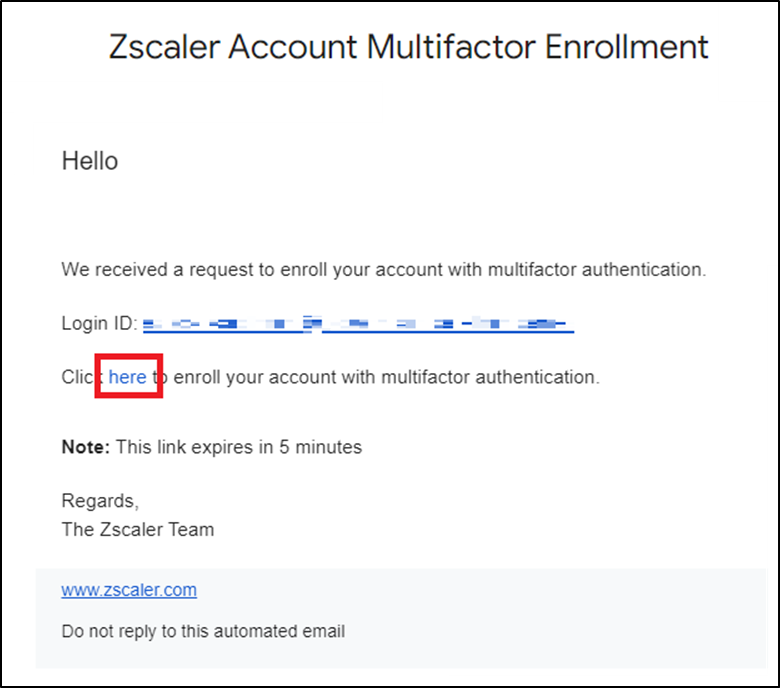Click the text right after the "here" link
Screen dimensions: 780x688
[x=380, y=377]
